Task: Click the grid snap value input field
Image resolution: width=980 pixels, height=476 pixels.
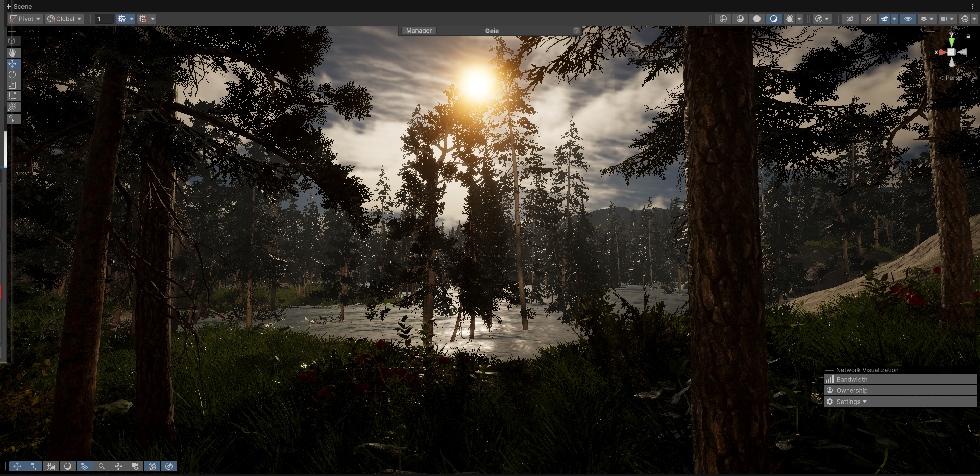Action: coord(104,19)
